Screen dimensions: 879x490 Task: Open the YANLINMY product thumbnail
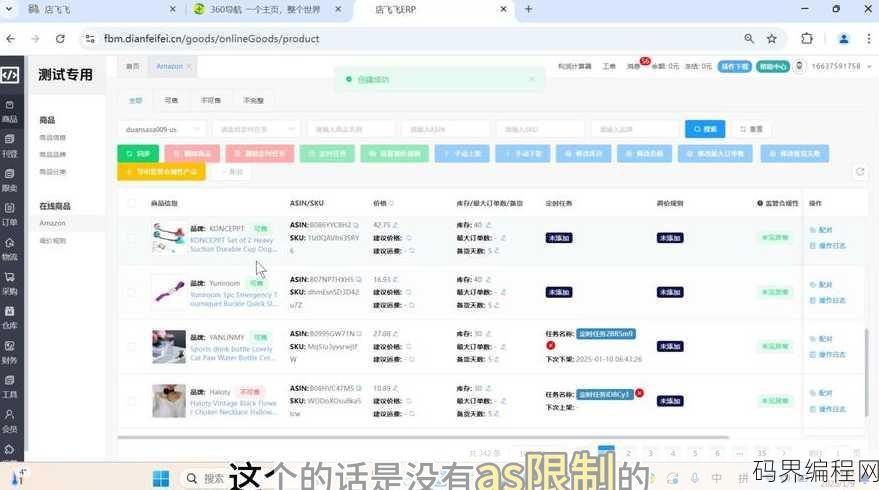(169, 346)
